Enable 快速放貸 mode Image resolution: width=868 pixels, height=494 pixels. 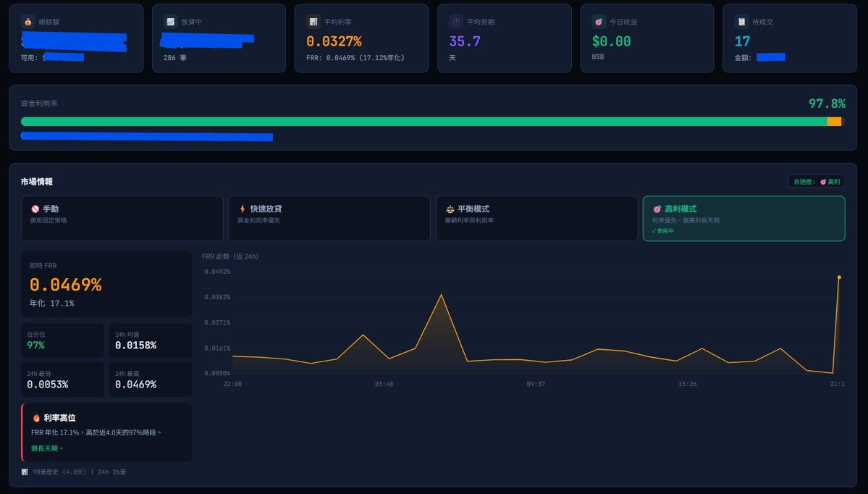(329, 218)
